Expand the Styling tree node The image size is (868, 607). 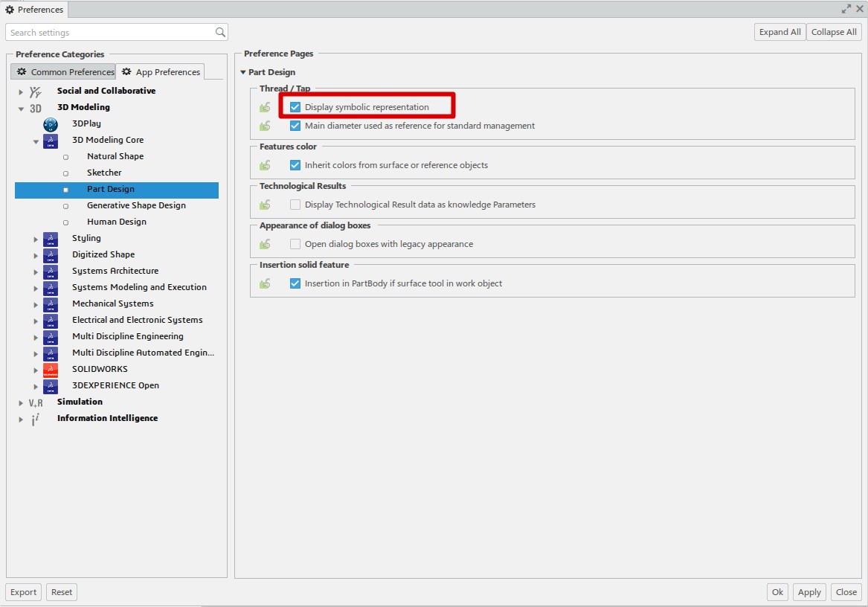pyautogui.click(x=36, y=239)
